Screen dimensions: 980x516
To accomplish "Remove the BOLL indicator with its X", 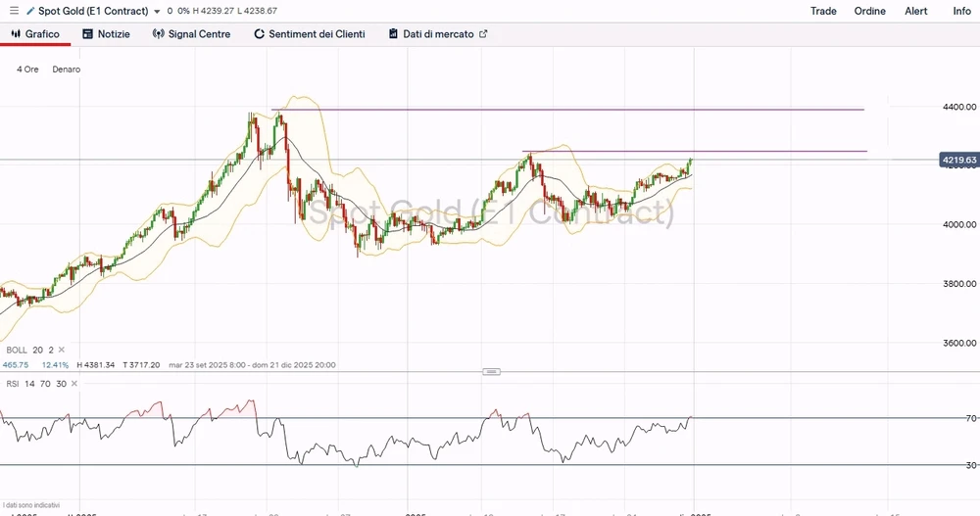I will 63,350.
